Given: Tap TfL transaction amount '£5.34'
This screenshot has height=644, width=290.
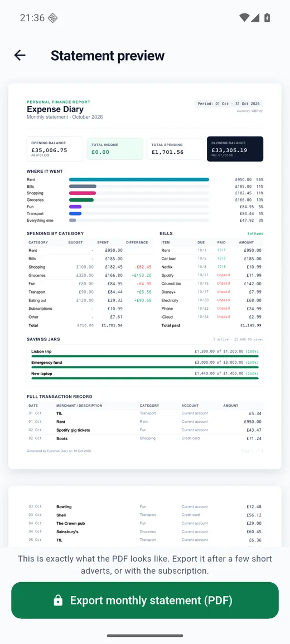Looking at the screenshot, I should coord(255,413).
